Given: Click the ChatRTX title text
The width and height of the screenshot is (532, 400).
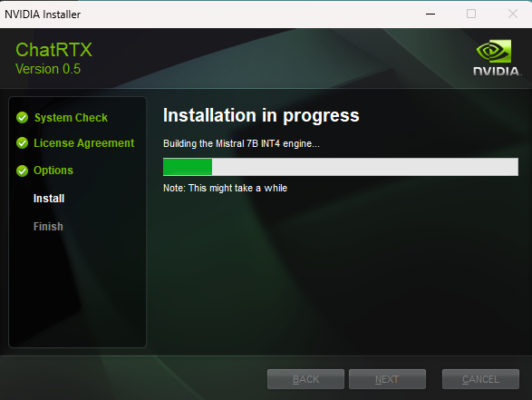Looking at the screenshot, I should pyautogui.click(x=53, y=50).
